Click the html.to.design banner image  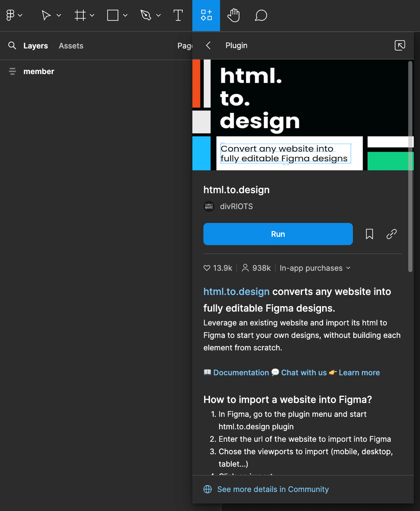coord(303,115)
